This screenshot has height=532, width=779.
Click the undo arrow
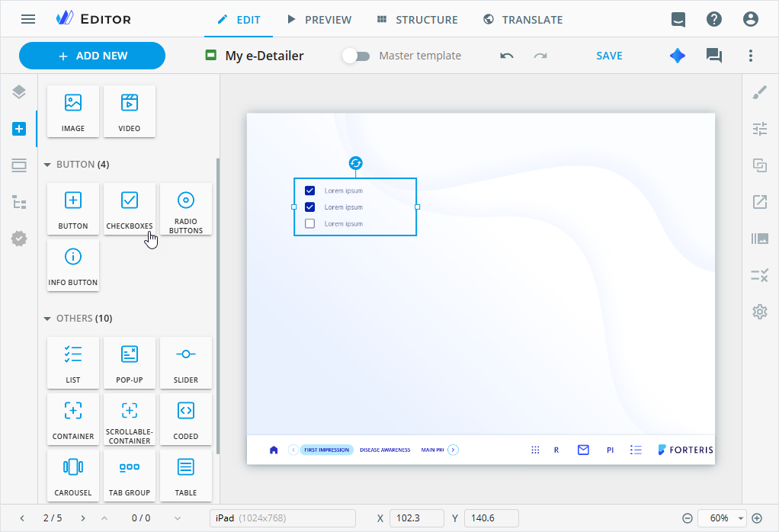[507, 56]
